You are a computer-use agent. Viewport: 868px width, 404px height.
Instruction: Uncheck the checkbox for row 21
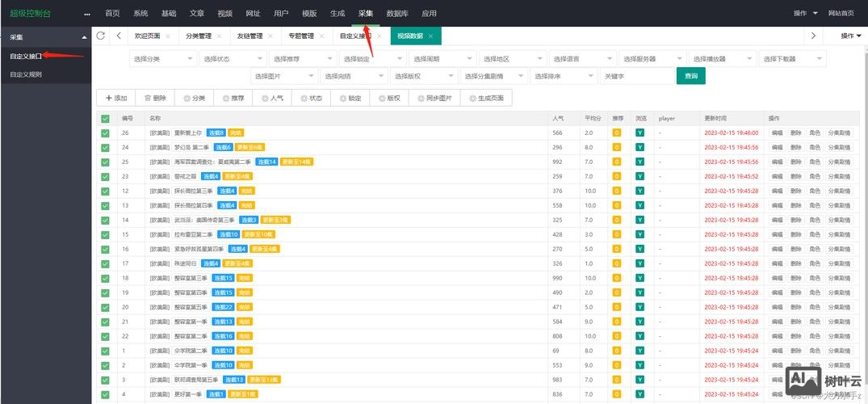click(105, 322)
